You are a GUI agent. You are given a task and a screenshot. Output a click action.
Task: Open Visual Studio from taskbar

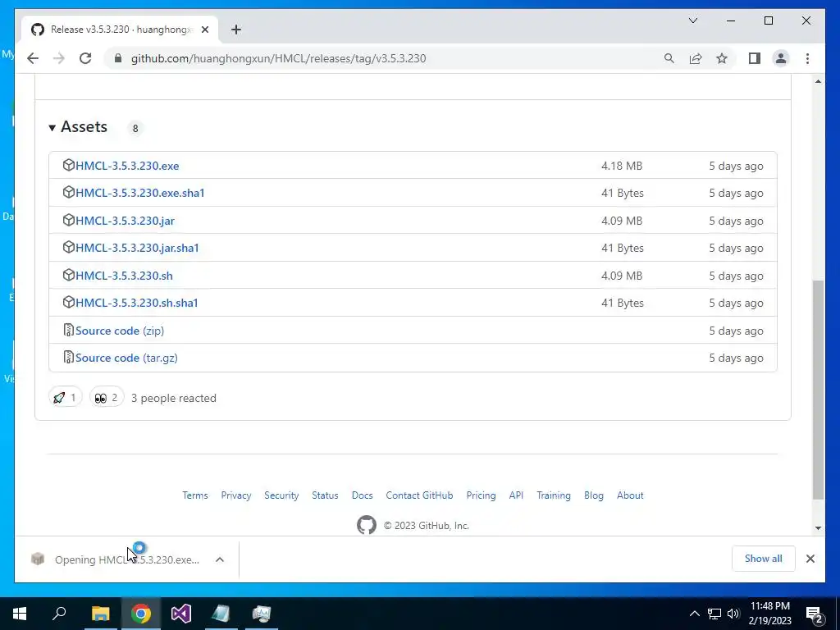[x=181, y=614]
